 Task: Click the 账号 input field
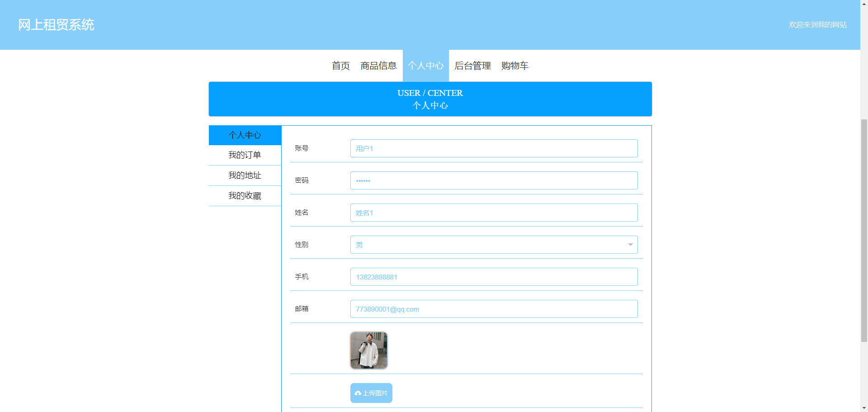[494, 148]
